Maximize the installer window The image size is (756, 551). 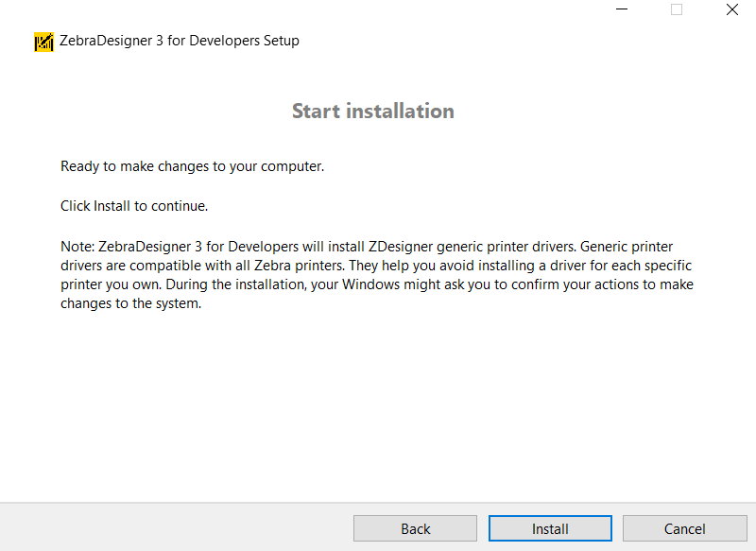click(x=676, y=9)
